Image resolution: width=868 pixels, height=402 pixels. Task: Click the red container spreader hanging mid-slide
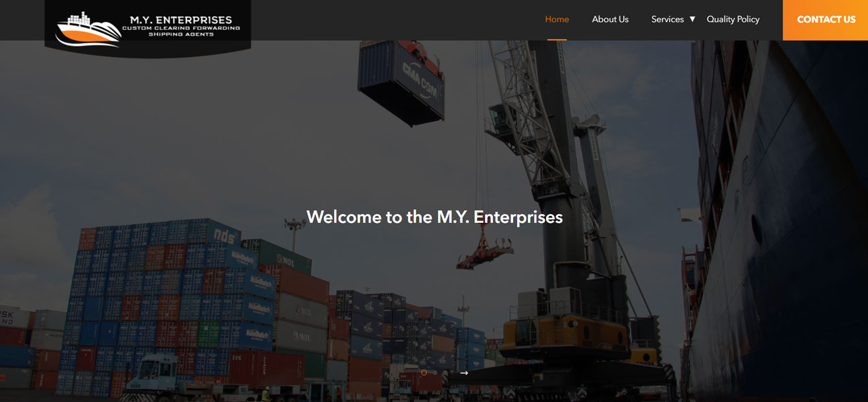[x=485, y=252]
